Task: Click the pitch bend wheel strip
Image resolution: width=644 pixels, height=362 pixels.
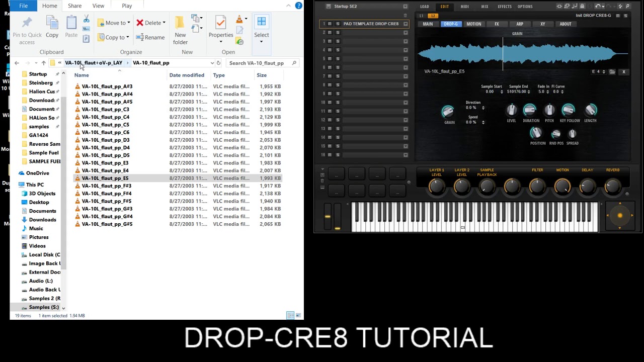Action: click(328, 217)
